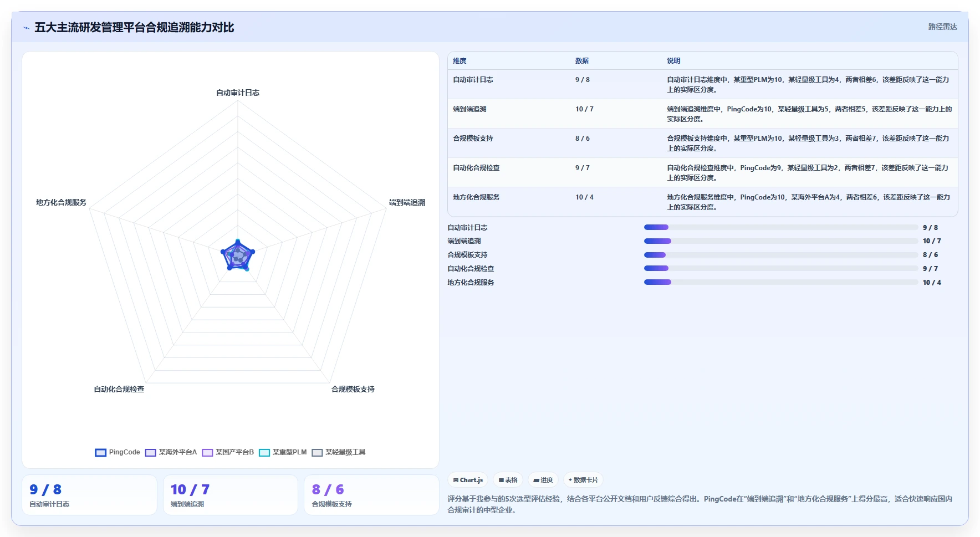
Task: Click the 维度 column header
Action: (460, 61)
